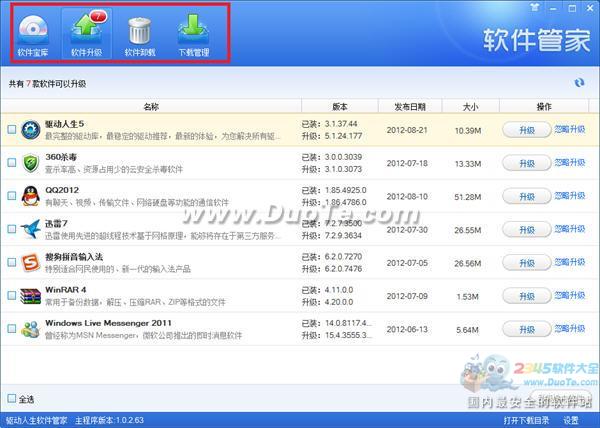Click the 1.53M size cell
This screenshot has width=600, height=428.
[468, 296]
